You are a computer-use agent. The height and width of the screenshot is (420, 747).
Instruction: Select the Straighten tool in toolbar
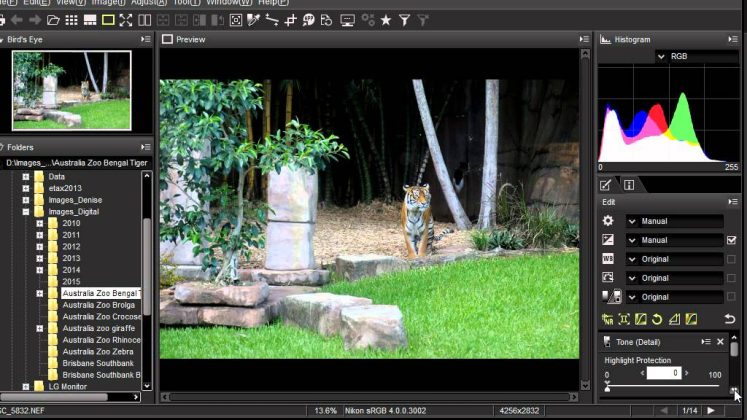coord(272,20)
